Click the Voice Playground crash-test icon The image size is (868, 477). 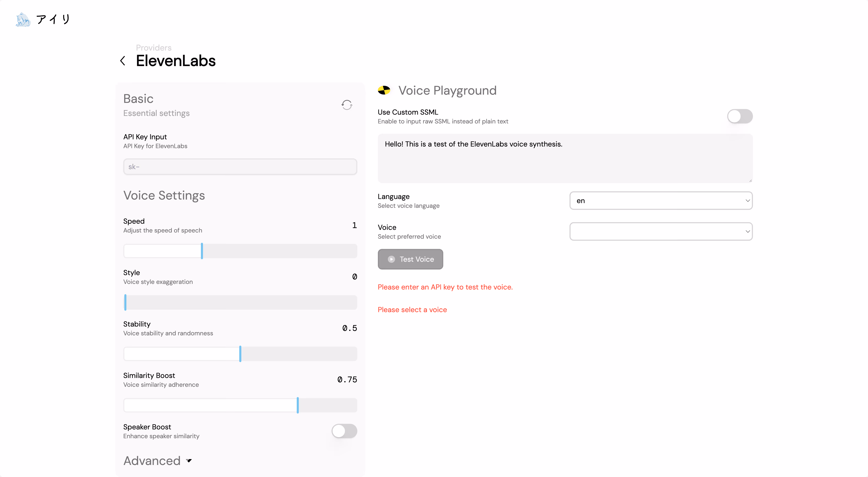[x=384, y=90]
